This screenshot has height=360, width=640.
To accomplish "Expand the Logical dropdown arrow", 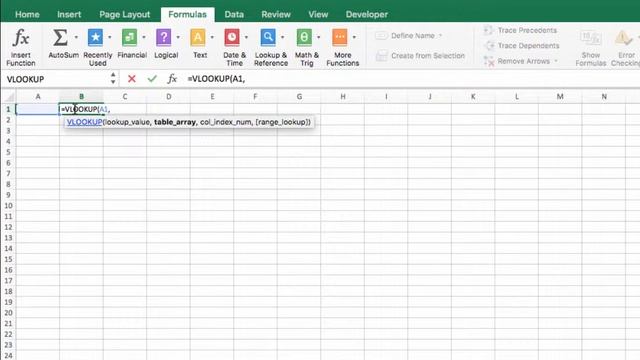I will coord(178,37).
